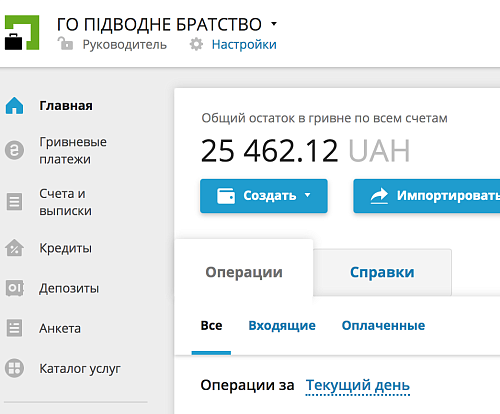
Task: Click the document icon beside Счета и выписки
Action: (x=14, y=202)
